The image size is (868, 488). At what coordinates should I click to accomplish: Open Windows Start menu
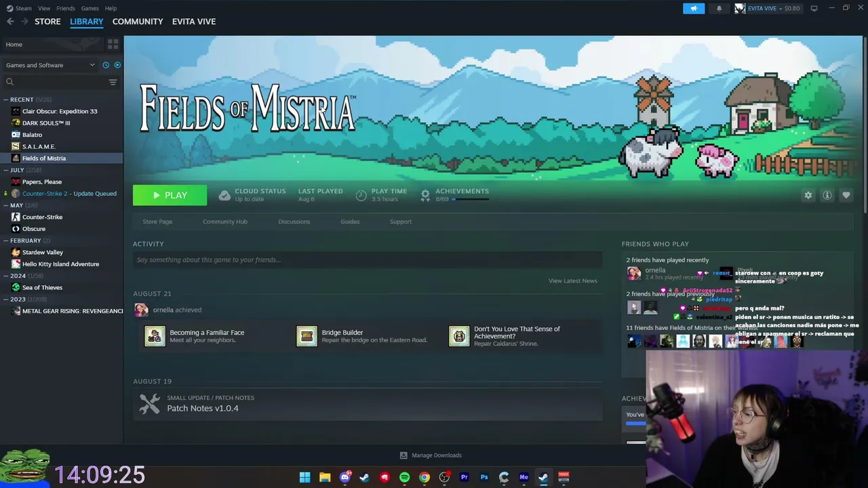305,477
